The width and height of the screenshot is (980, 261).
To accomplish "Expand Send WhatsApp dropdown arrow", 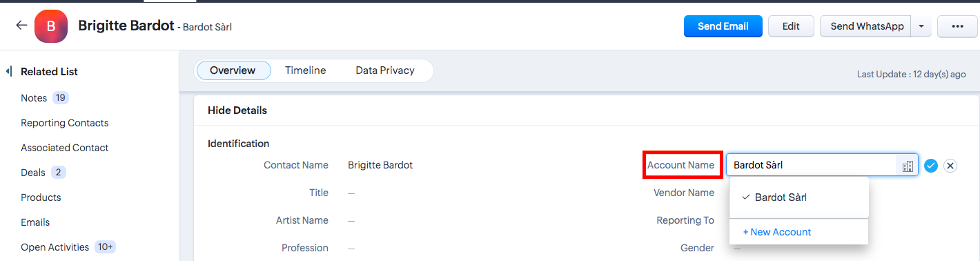I will (921, 26).
